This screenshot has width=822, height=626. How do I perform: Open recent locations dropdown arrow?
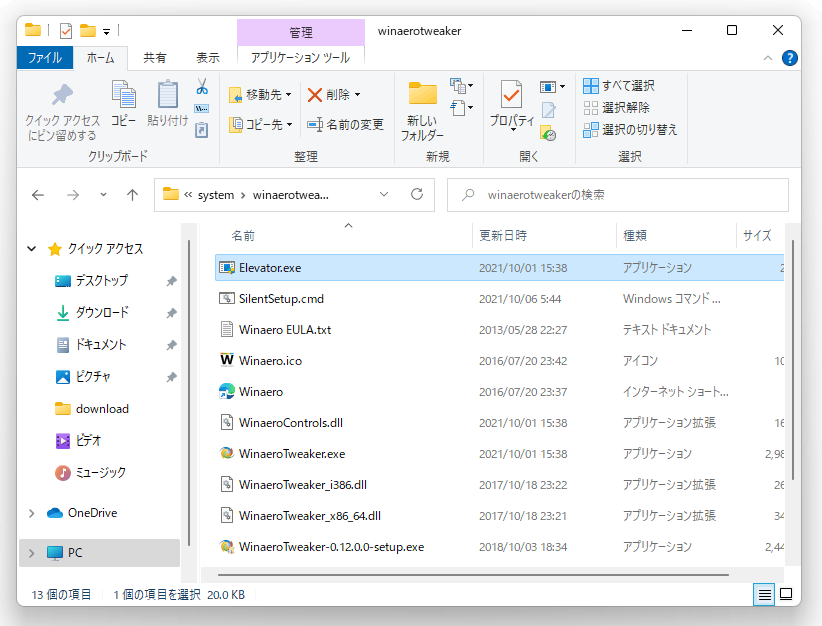pos(103,195)
